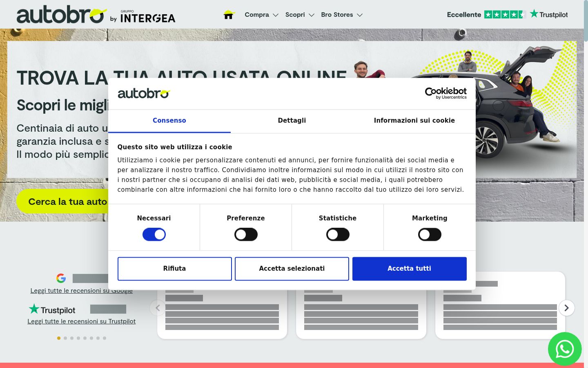The height and width of the screenshot is (368, 588).
Task: Enable the Marketing cookie switch
Action: pyautogui.click(x=430, y=235)
